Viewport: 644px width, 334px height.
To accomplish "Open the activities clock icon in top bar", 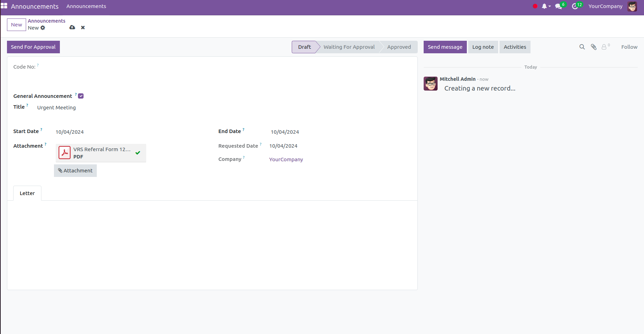I will 575,6.
